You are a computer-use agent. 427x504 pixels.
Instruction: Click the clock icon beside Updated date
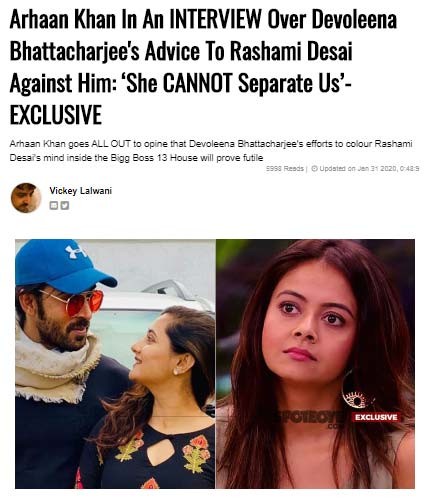tap(314, 168)
